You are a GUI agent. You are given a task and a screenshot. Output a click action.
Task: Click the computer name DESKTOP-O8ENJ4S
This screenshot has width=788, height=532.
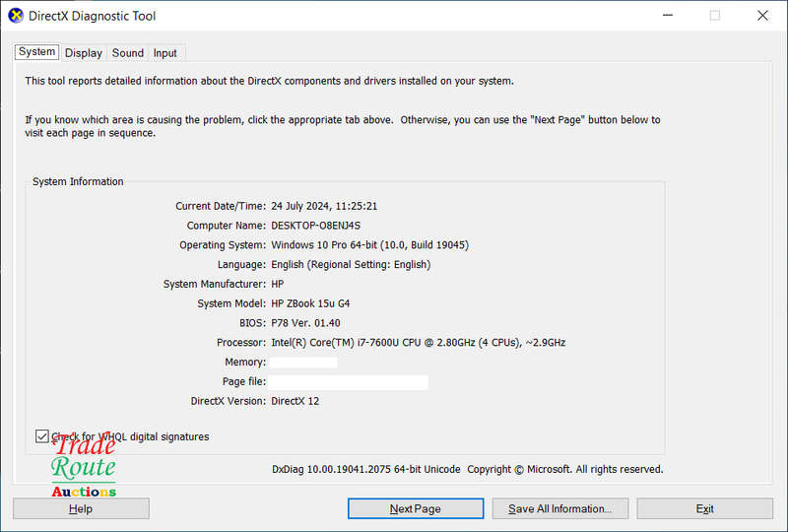click(315, 226)
